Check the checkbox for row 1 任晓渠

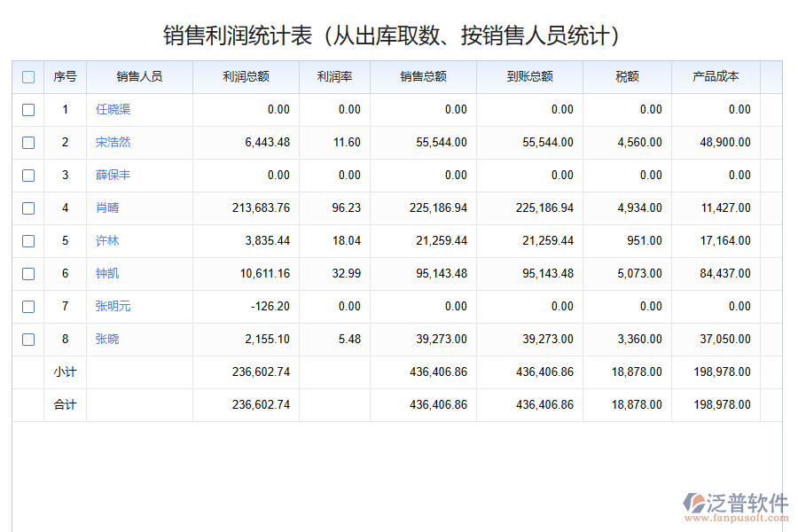pos(28,110)
